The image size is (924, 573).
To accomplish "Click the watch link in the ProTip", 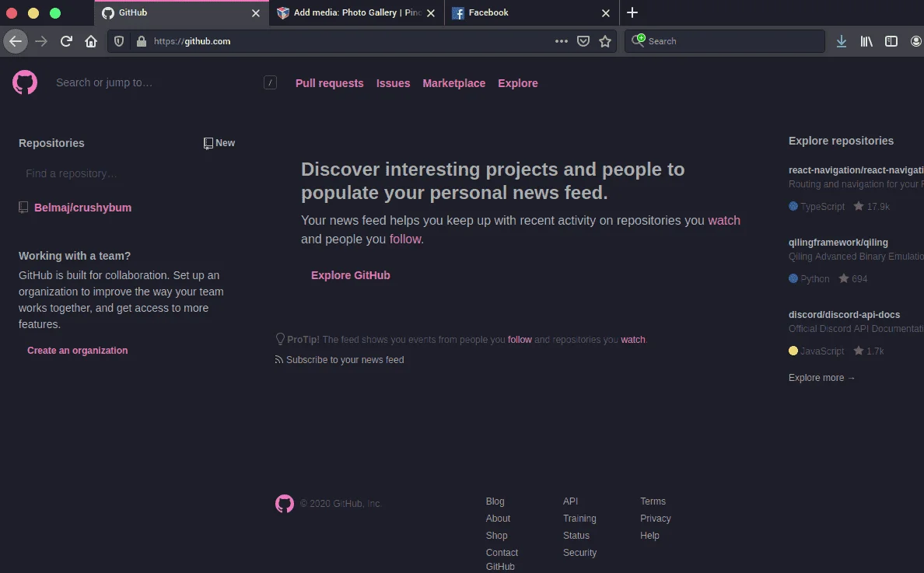I will [633, 340].
